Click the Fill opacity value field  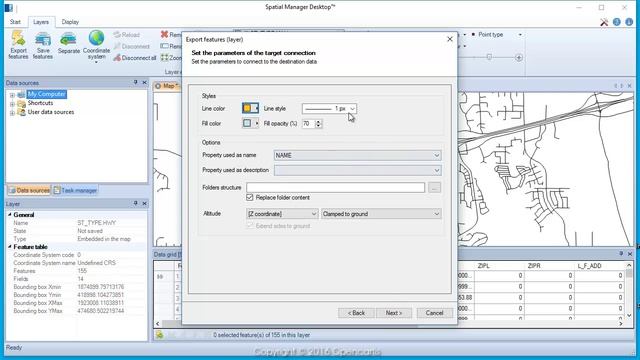tap(309, 123)
